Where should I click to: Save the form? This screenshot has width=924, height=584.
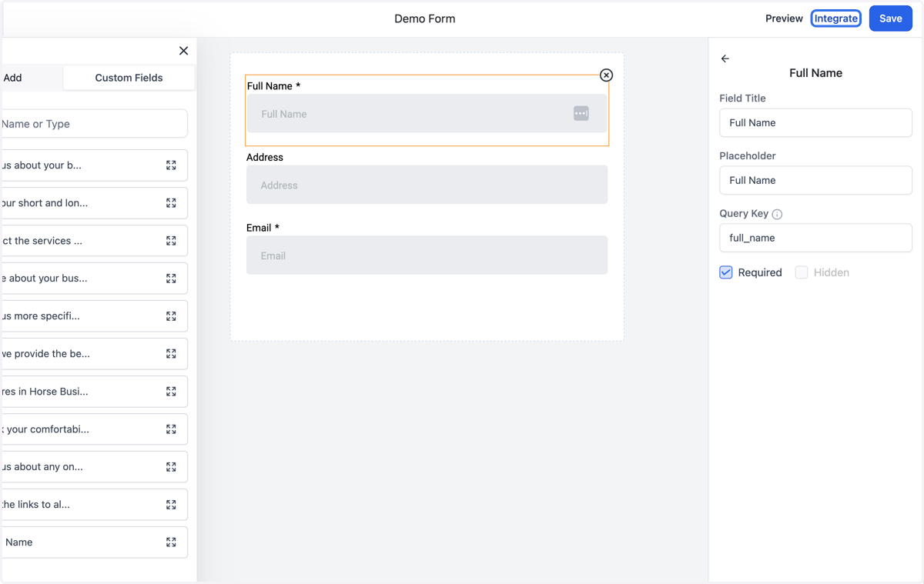[891, 18]
